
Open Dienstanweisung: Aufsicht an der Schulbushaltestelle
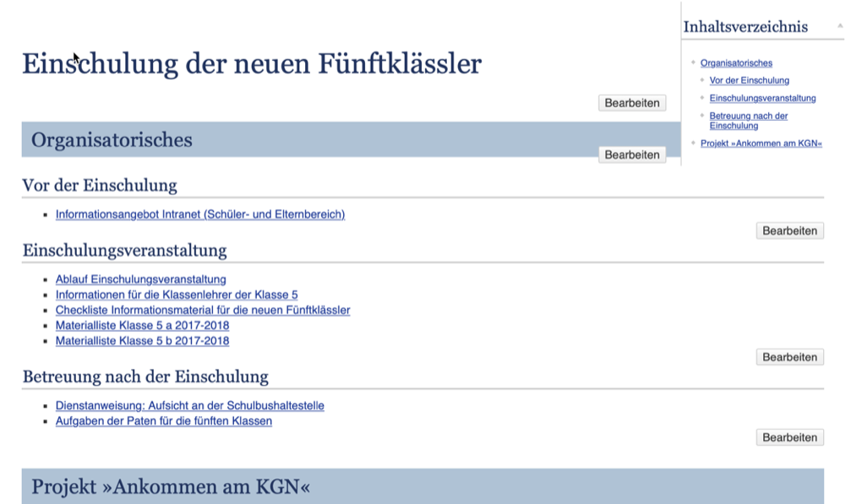[x=189, y=405]
